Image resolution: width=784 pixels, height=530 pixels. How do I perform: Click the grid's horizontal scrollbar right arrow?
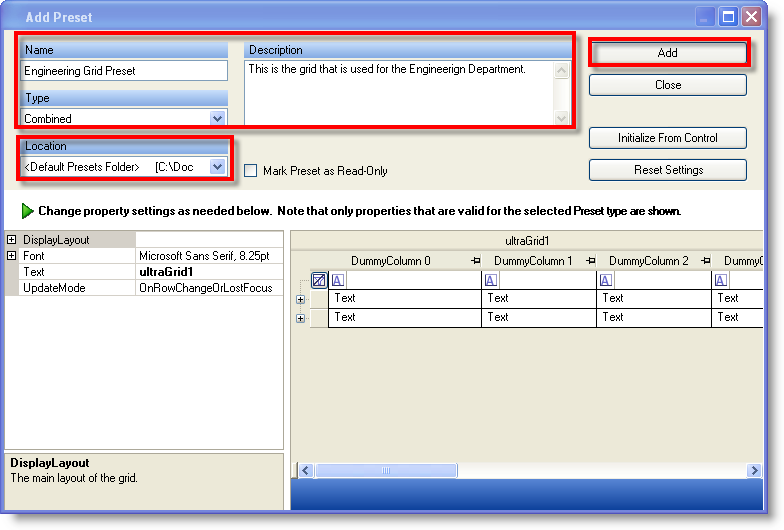(x=754, y=470)
